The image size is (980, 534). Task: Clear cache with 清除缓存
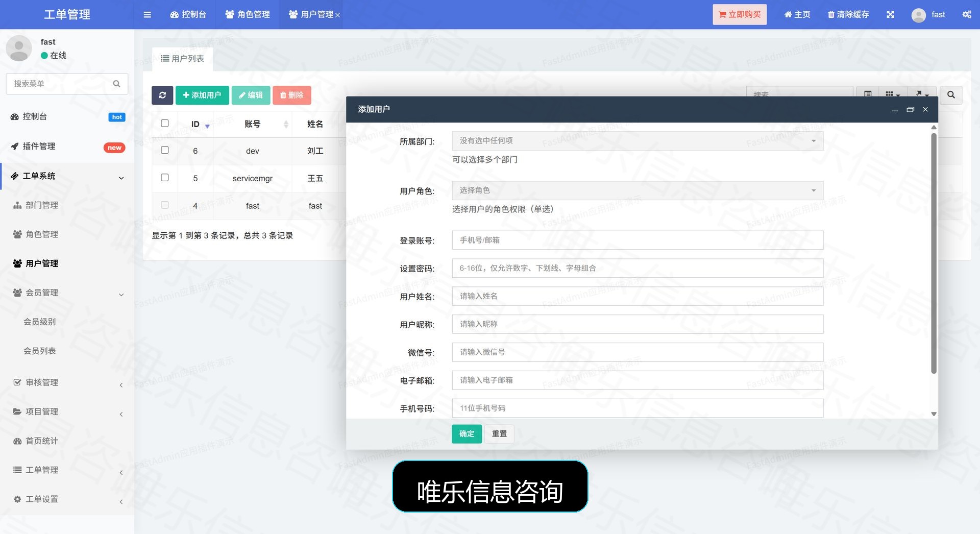(848, 14)
